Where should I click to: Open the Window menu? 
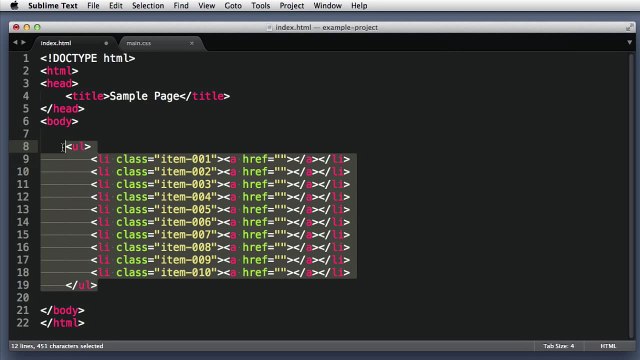pyautogui.click(x=327, y=6)
